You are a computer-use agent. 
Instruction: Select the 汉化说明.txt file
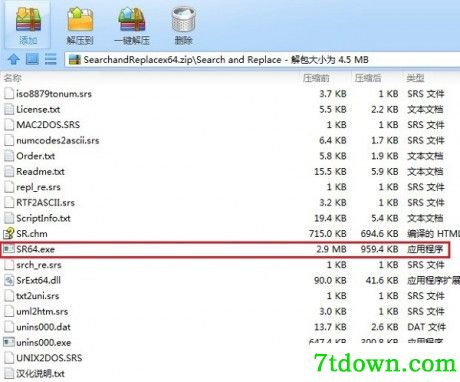pos(40,373)
